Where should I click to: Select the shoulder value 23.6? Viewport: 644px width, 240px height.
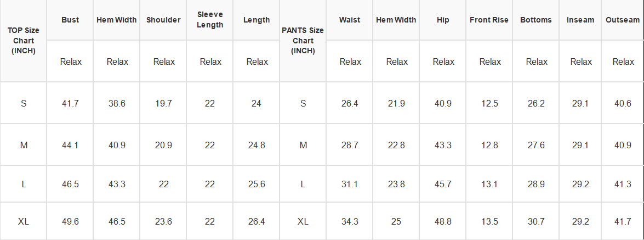coord(163,221)
